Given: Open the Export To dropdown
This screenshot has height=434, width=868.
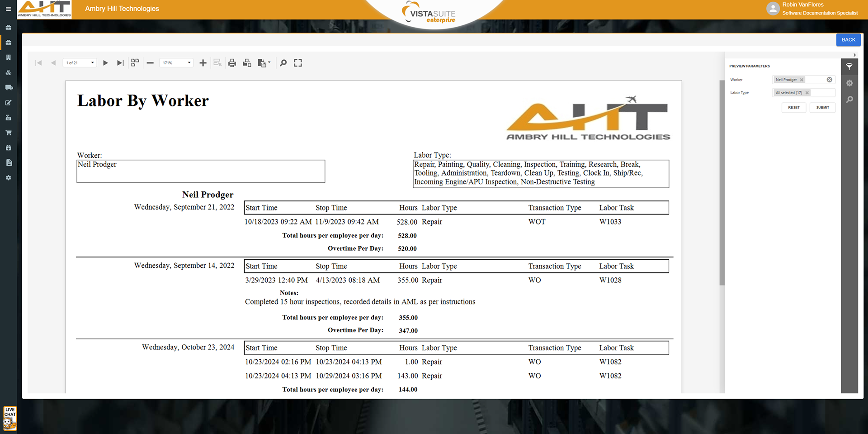Looking at the screenshot, I should [264, 63].
